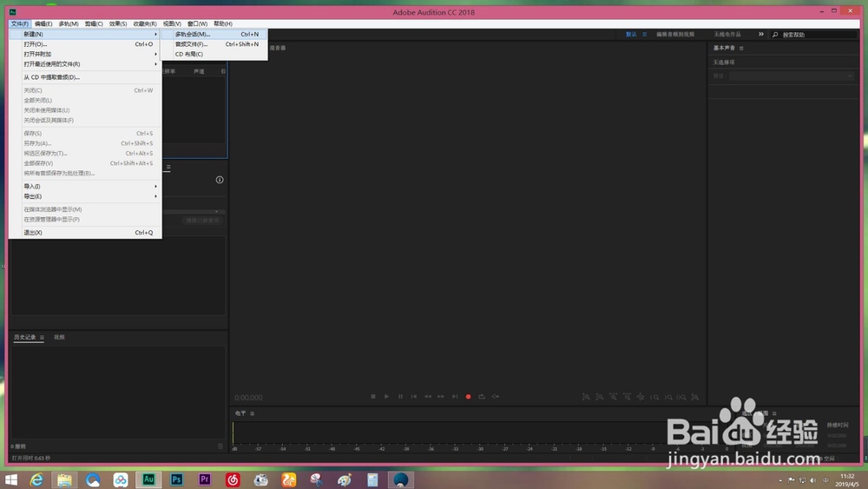The width and height of the screenshot is (868, 489).
Task: Choose 多轨会话(M)... from submenu
Action: [x=214, y=35]
